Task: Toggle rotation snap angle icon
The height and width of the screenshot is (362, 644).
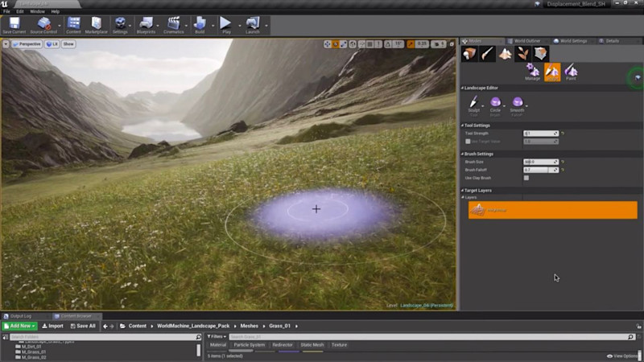Action: pos(388,44)
